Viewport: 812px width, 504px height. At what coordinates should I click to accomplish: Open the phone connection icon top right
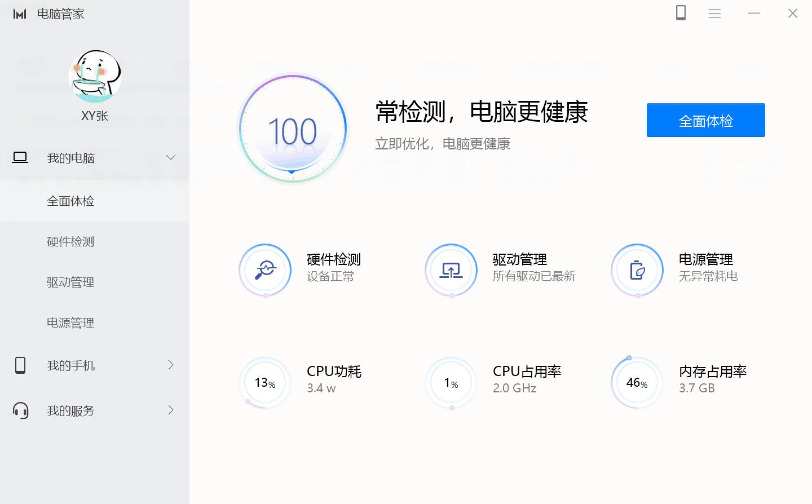click(x=681, y=13)
